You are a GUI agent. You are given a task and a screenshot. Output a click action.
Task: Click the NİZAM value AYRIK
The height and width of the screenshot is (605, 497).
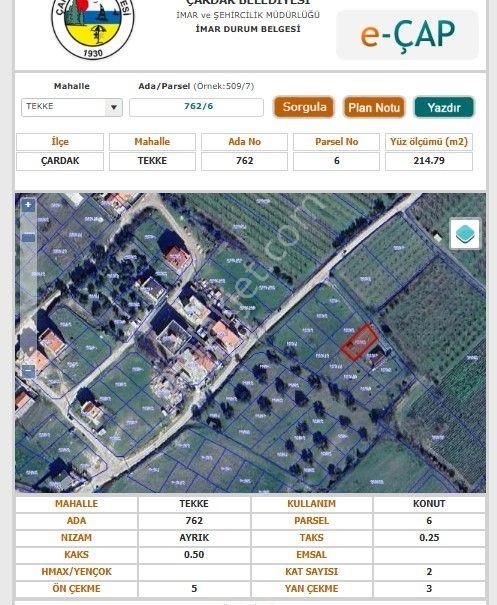[194, 537]
